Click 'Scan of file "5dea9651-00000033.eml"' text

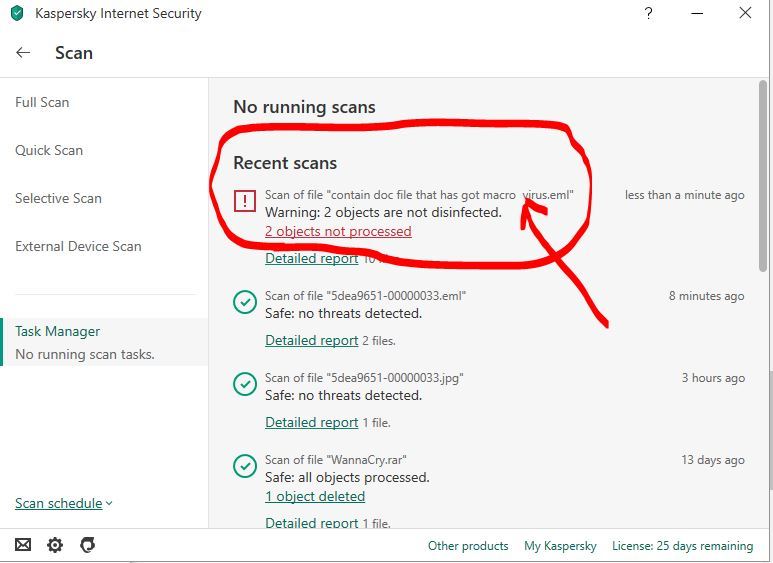click(x=365, y=296)
